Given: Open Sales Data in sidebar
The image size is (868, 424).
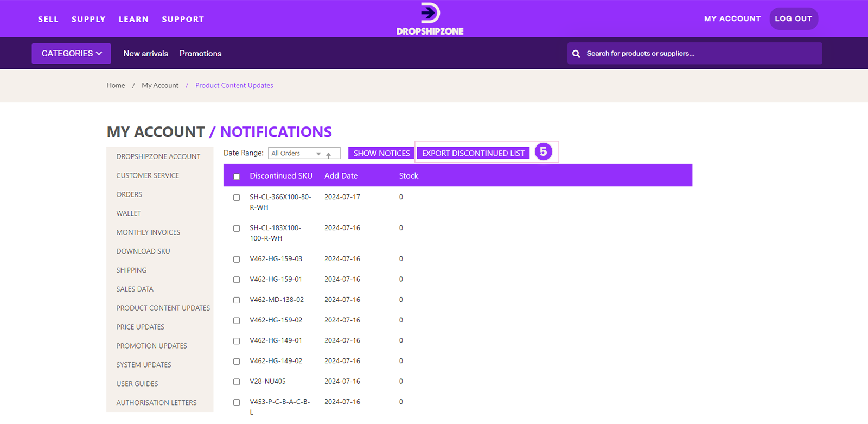Looking at the screenshot, I should [135, 289].
